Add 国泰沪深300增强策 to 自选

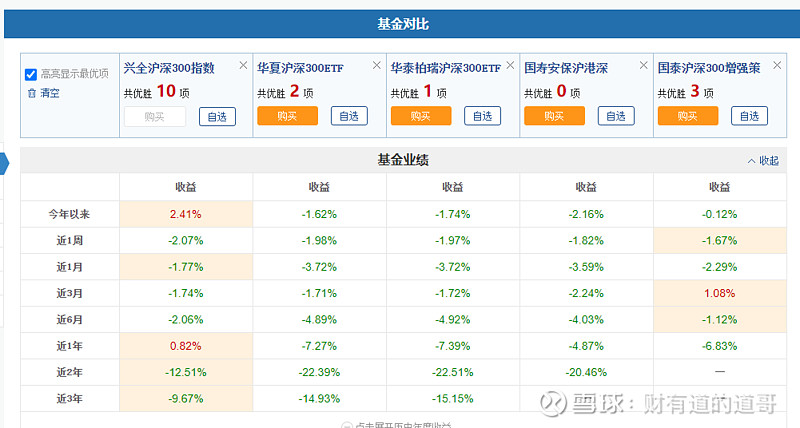[x=749, y=116]
